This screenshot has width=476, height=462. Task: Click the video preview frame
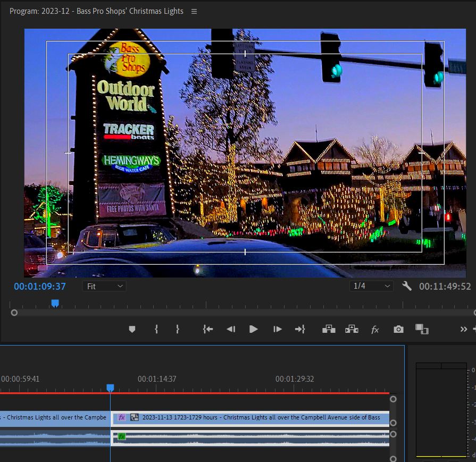point(245,153)
